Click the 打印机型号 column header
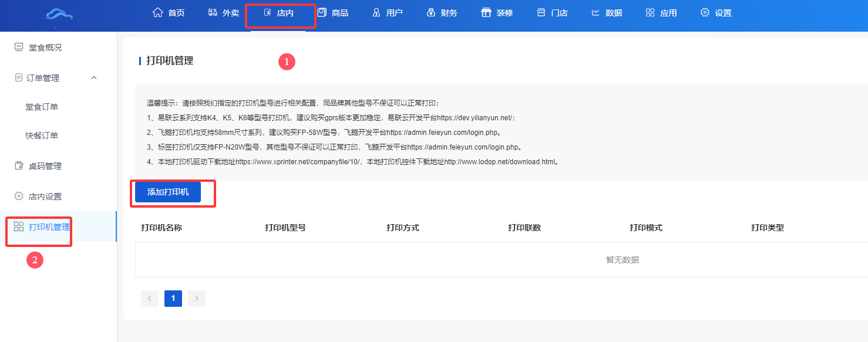The height and width of the screenshot is (342, 868). pyautogui.click(x=285, y=228)
